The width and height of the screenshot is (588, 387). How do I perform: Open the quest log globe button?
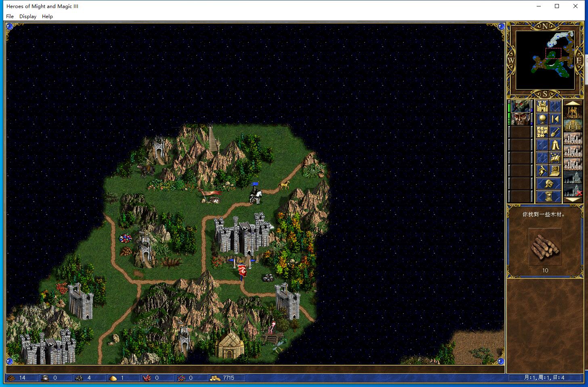(542, 119)
